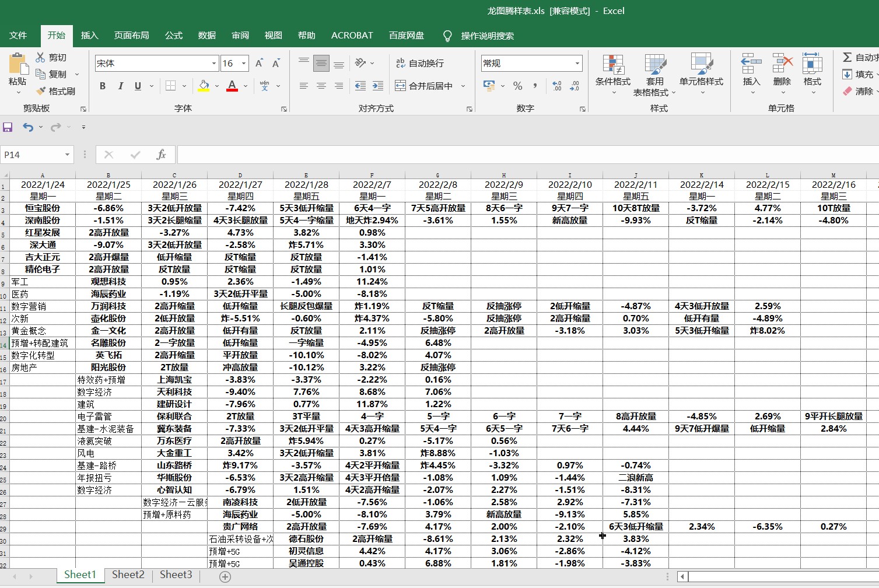Toggle Italic formatting
The width and height of the screenshot is (879, 588).
[x=120, y=86]
